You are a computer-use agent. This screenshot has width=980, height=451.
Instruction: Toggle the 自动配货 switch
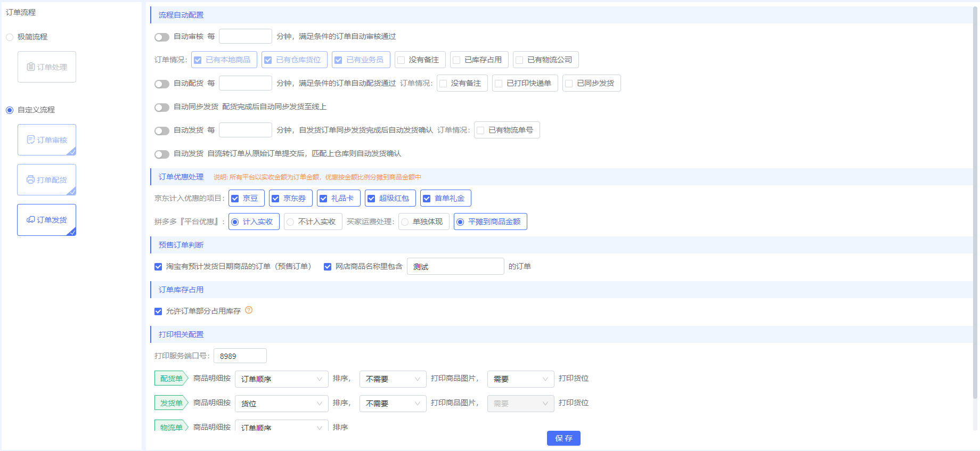162,84
